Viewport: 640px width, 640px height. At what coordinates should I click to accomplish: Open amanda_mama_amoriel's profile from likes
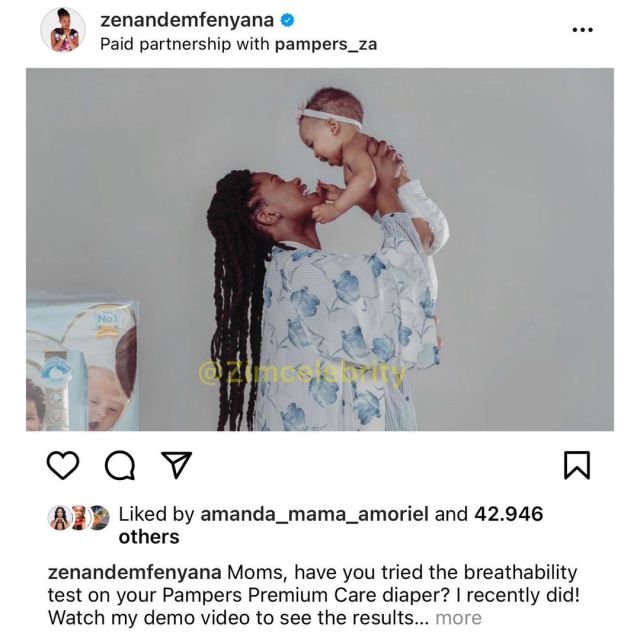314,514
